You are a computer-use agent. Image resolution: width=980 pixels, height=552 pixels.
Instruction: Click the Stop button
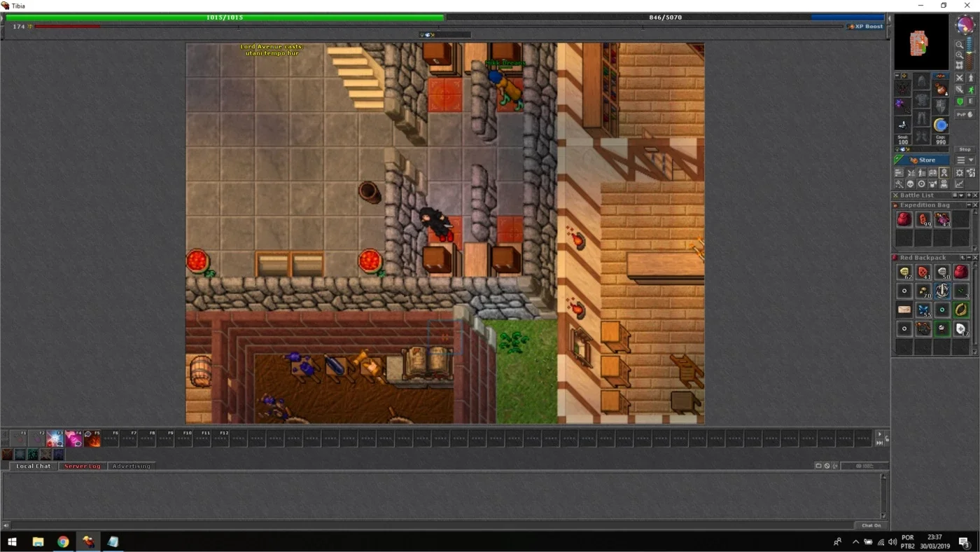[x=965, y=149]
